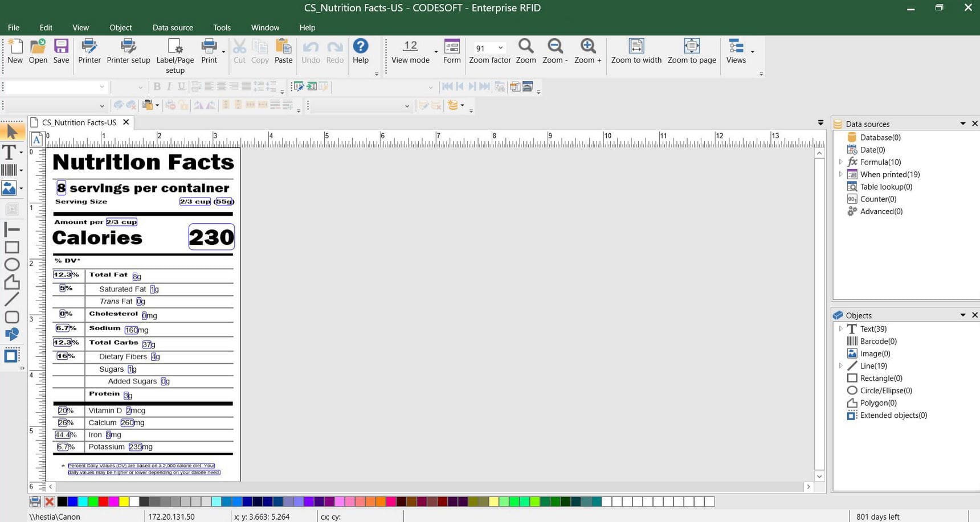The height and width of the screenshot is (522, 980).
Task: Toggle bold text formatting
Action: tap(157, 87)
